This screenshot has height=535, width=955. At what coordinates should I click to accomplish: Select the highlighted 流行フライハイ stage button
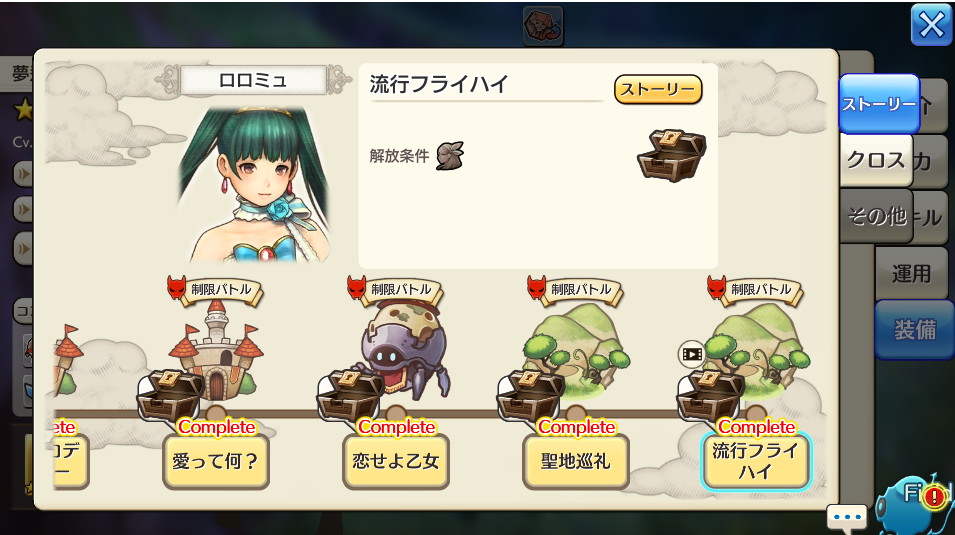[x=755, y=461]
